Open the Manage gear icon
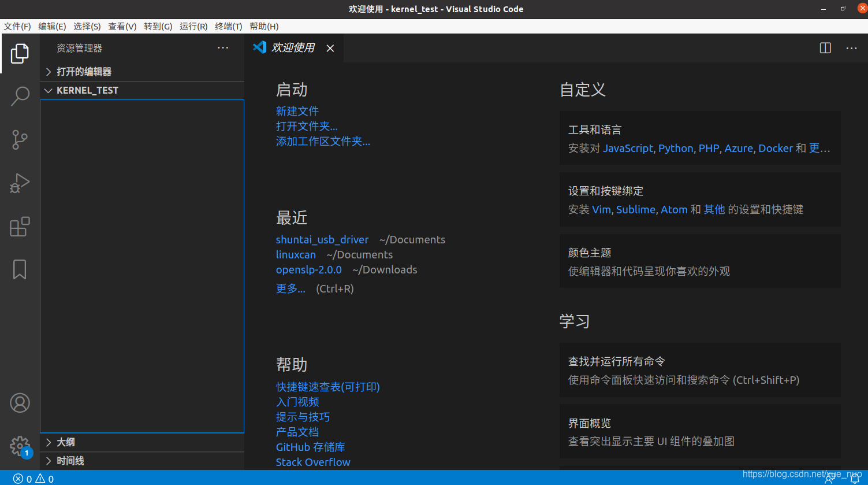This screenshot has width=868, height=485. coord(20,446)
